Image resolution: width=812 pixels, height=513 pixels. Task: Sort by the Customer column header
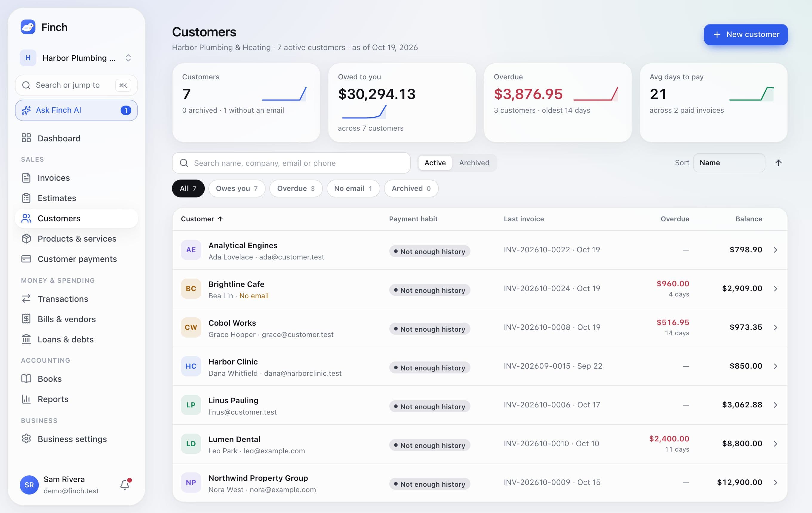coord(202,219)
